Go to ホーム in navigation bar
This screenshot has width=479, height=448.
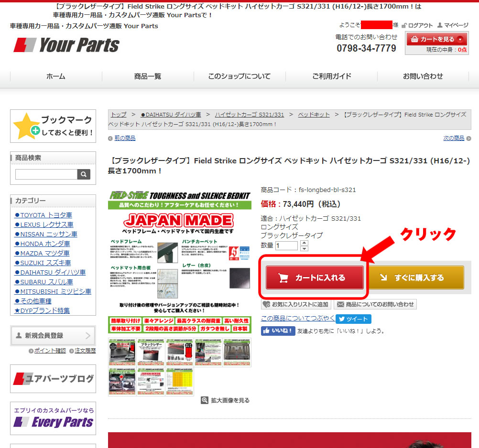click(x=56, y=76)
